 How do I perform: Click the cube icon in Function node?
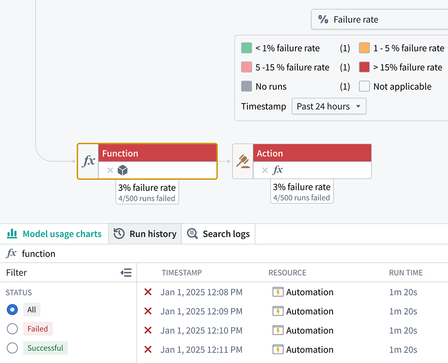pos(123,170)
